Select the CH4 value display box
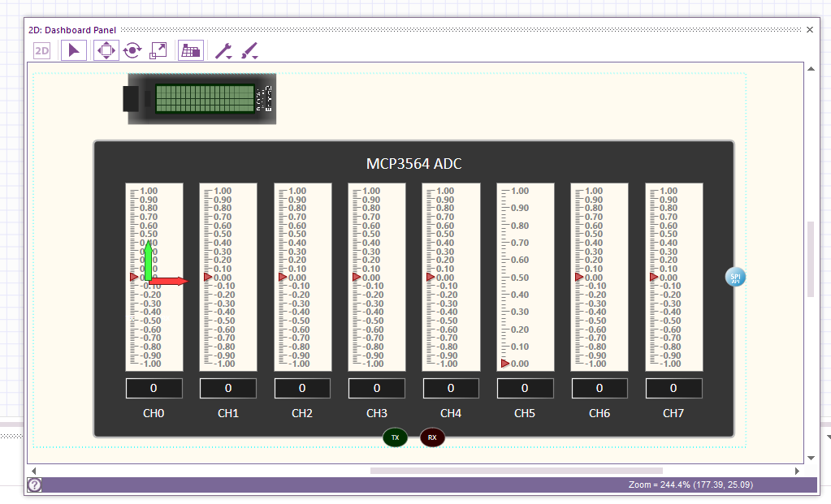This screenshot has width=831, height=504. pyautogui.click(x=450, y=388)
